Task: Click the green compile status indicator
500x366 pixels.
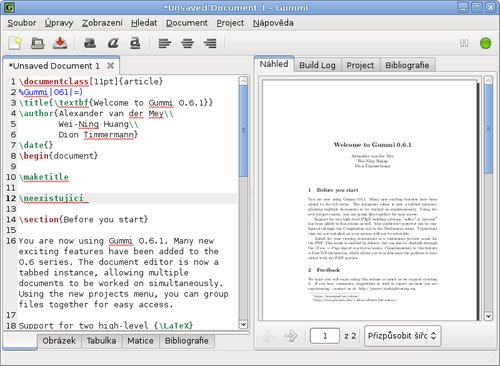Action: pos(485,43)
